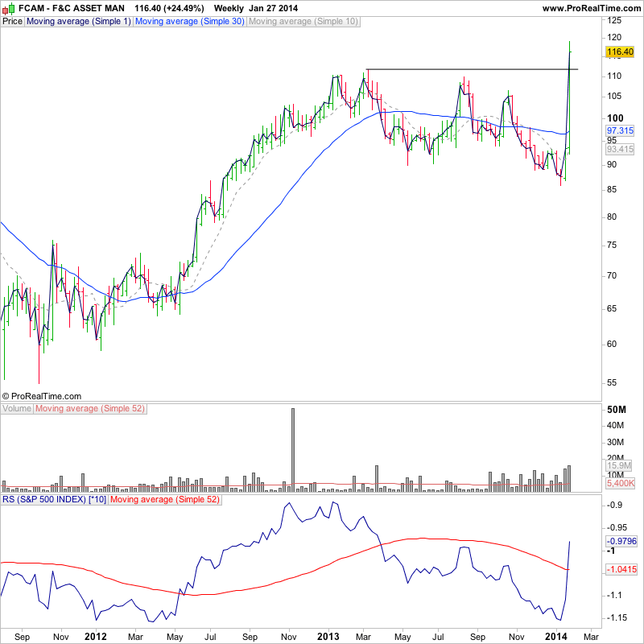Click the 125 price axis label
644x644 pixels.
pyautogui.click(x=614, y=20)
